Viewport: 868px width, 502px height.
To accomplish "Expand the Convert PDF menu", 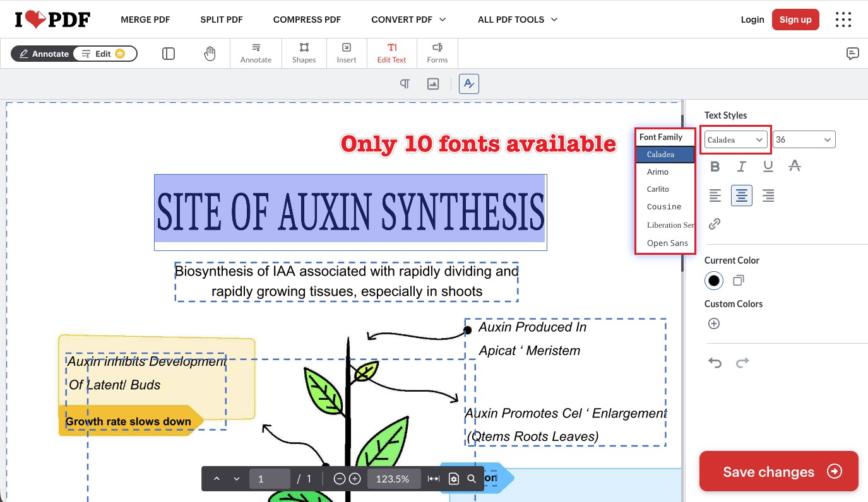I will coord(408,20).
